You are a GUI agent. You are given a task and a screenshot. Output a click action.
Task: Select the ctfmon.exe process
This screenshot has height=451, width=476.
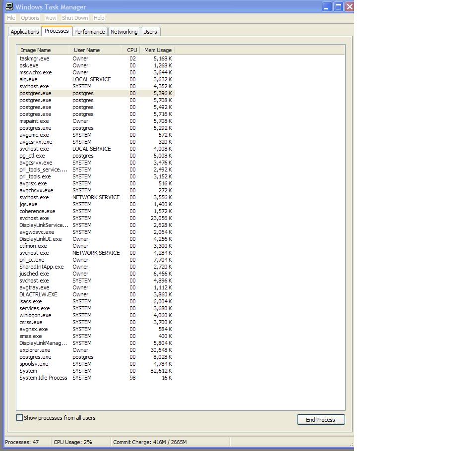[97, 246]
